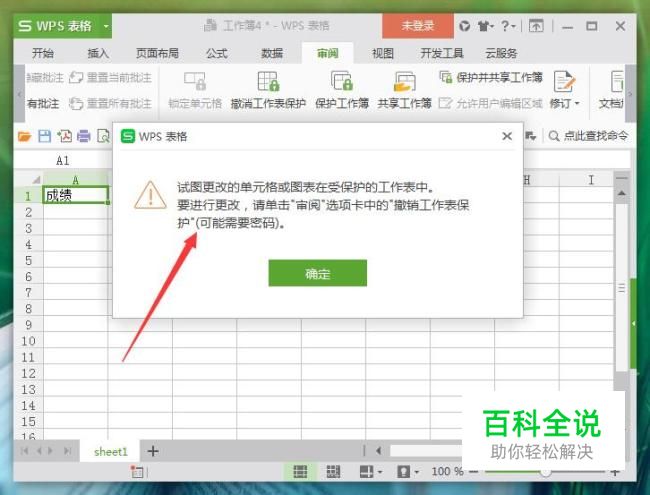Select the 审阅 tab

(327, 53)
